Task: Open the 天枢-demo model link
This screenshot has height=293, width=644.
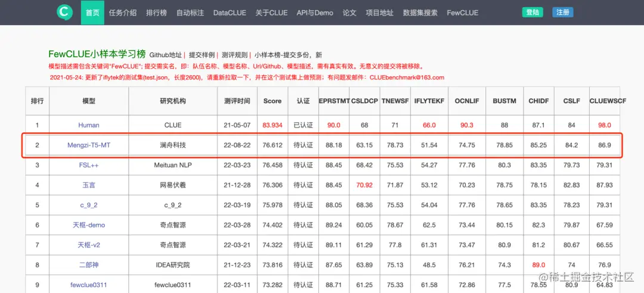Action: coord(89,225)
